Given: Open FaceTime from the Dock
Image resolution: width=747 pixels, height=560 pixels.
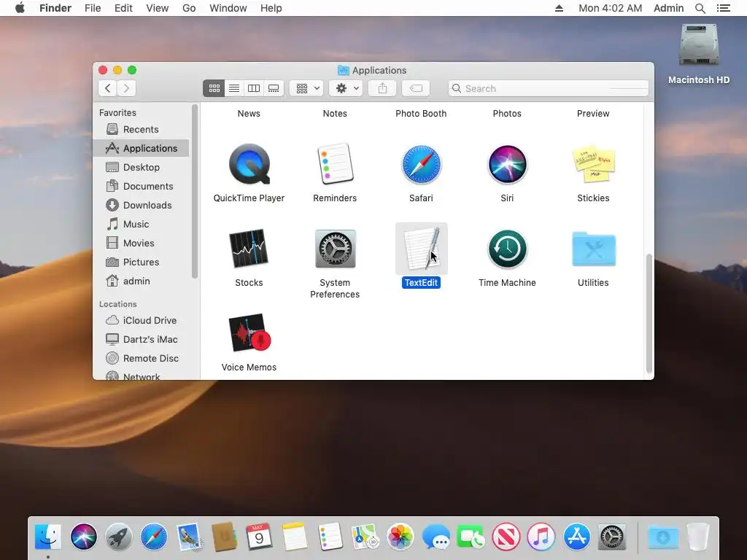Looking at the screenshot, I should pyautogui.click(x=471, y=537).
